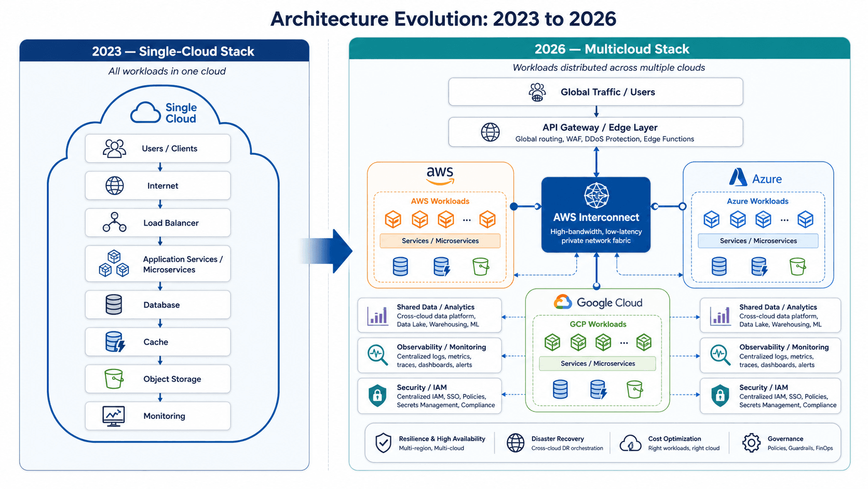Click the GCP cache lightning database icon

[598, 389]
